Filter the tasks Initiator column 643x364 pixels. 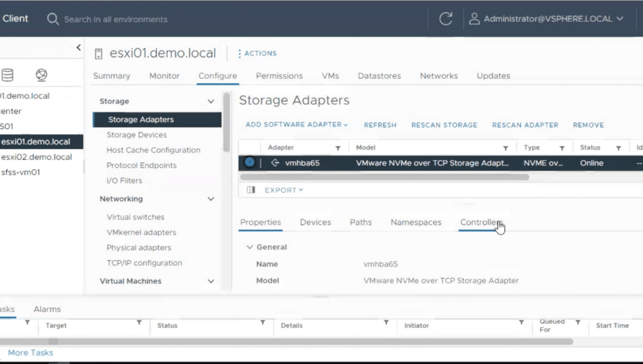pyautogui.click(x=522, y=323)
